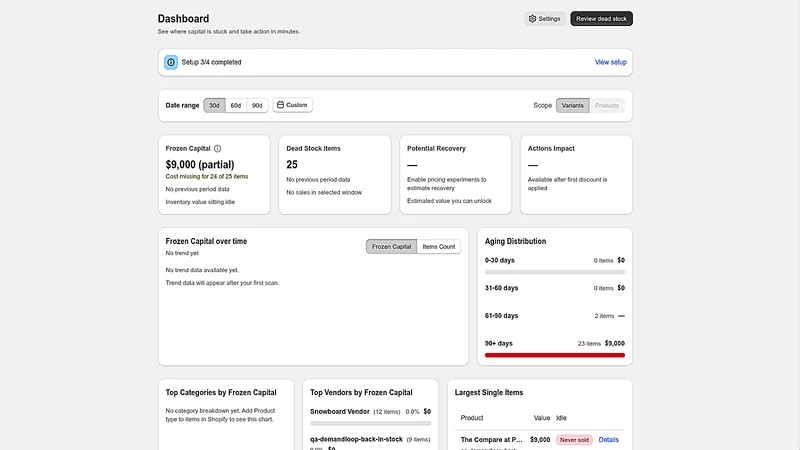
Task: Click the 31-60 days aging row label
Action: point(502,288)
